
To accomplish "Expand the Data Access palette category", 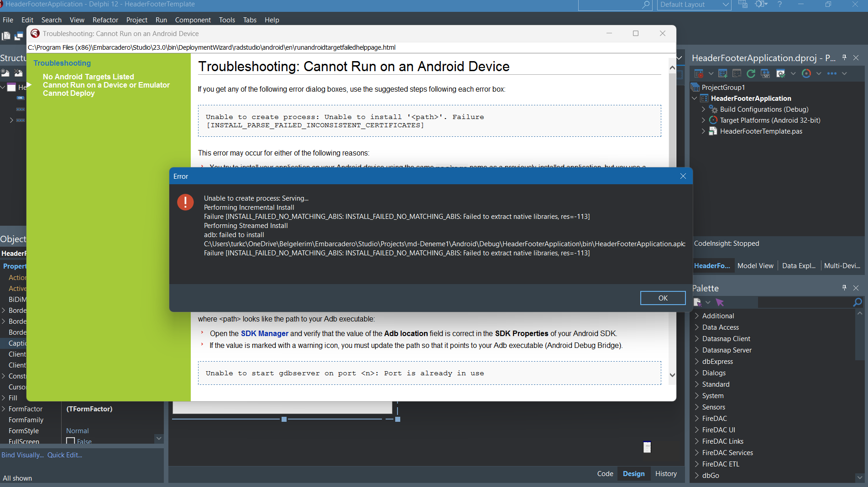I will (697, 327).
